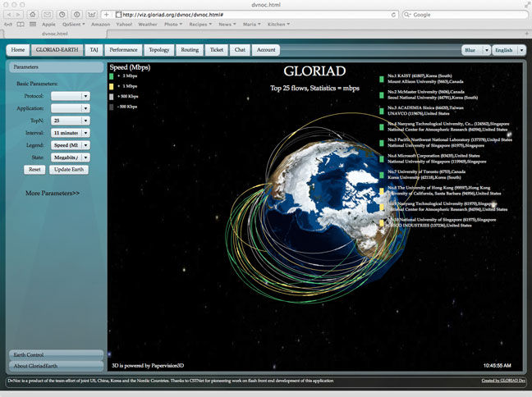Switch to the TAJ tab
The height and width of the screenshot is (397, 532).
[x=94, y=50]
